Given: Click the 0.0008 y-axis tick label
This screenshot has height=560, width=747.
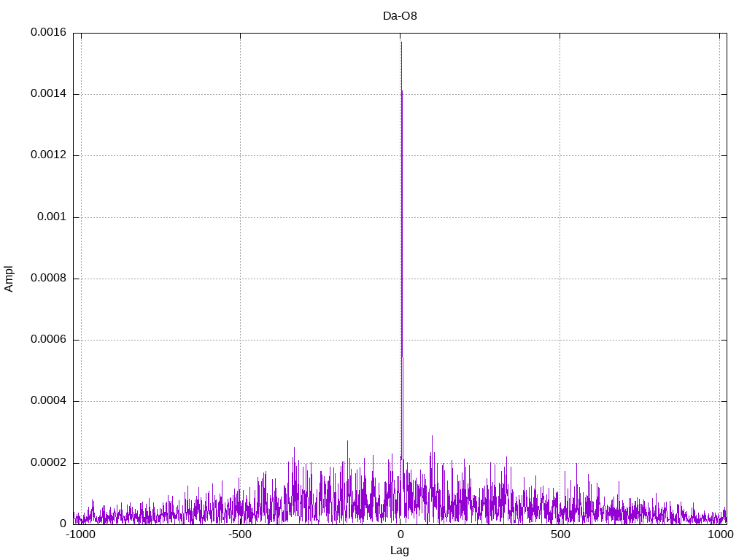Looking at the screenshot, I should [x=48, y=279].
